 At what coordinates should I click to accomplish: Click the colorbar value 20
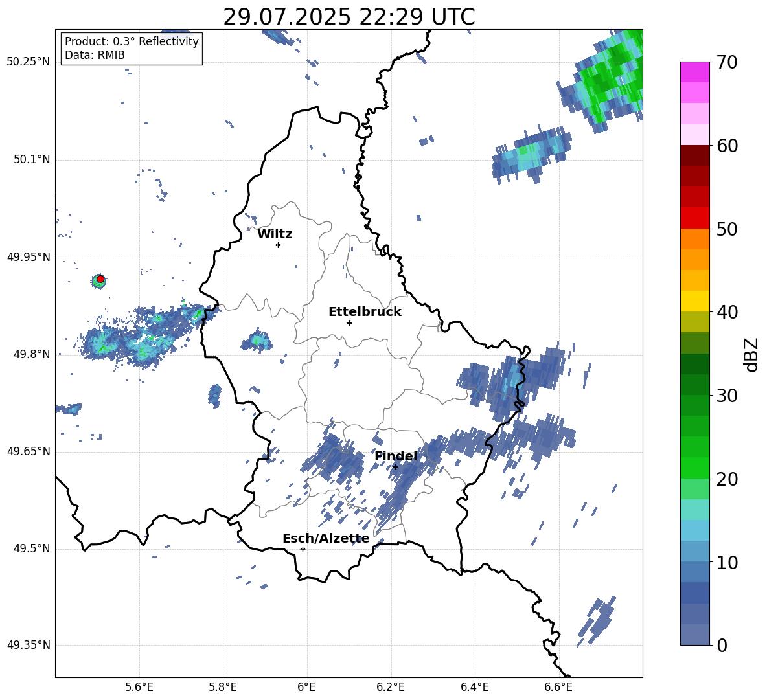click(x=727, y=479)
